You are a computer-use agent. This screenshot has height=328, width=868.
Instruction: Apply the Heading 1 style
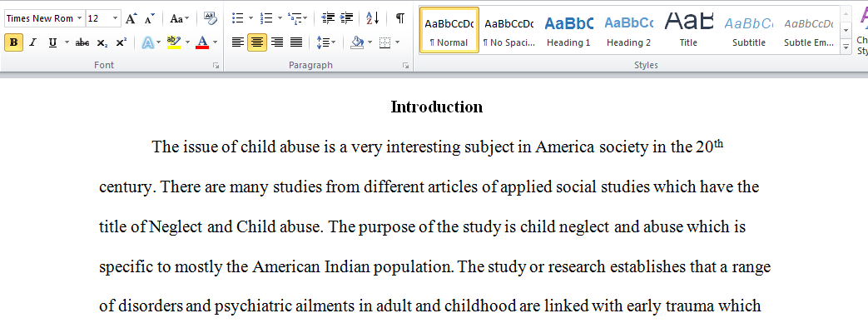click(568, 31)
